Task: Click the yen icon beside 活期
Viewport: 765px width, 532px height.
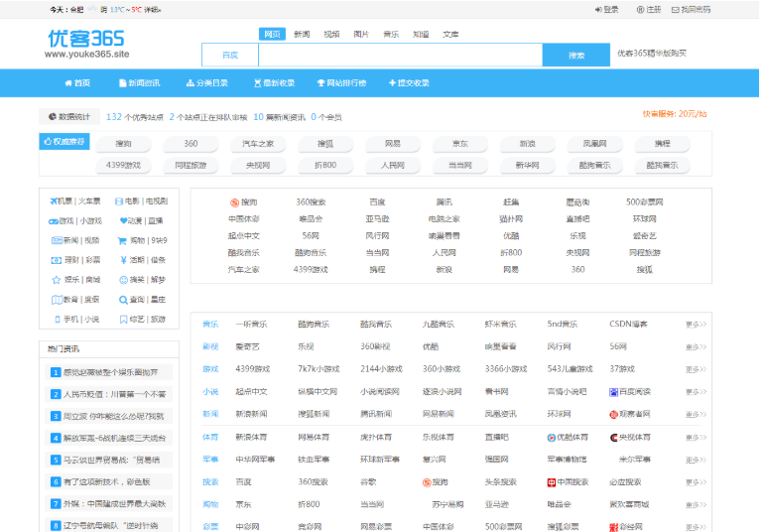Action: click(x=123, y=260)
